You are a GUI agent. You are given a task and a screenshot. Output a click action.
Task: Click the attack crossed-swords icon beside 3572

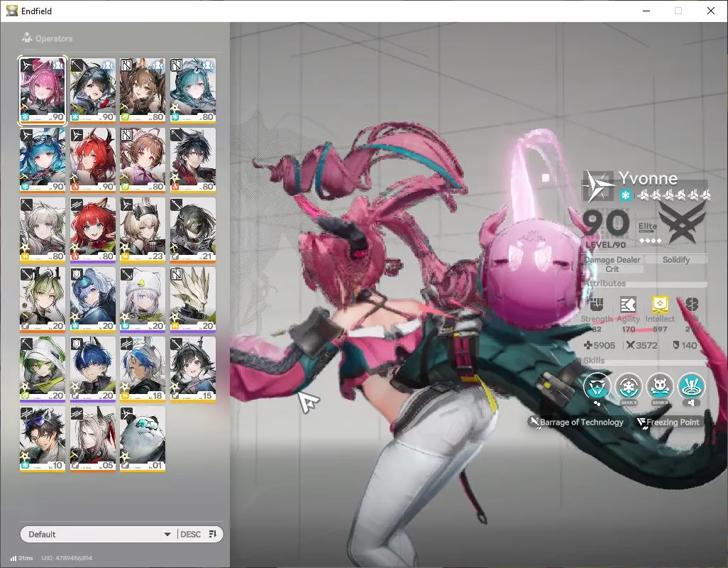pos(631,345)
